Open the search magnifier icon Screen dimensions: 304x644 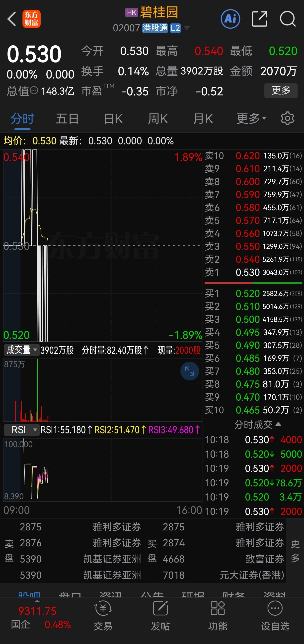coord(288,19)
